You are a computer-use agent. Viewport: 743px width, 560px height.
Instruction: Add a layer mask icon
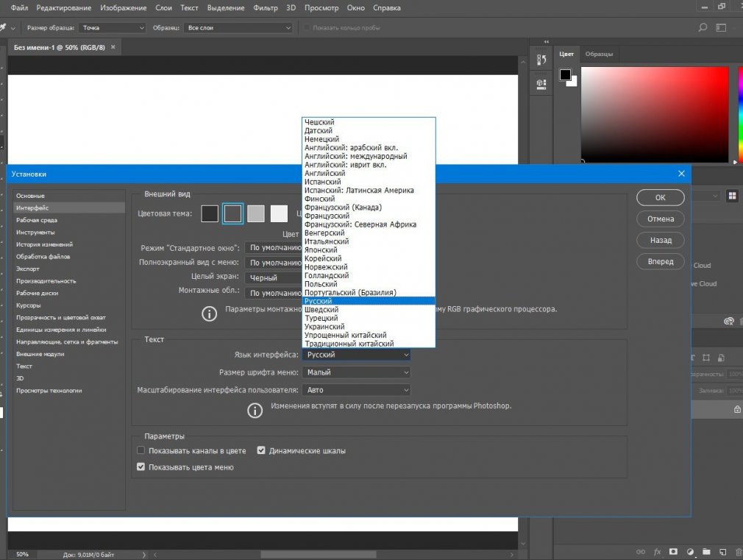(673, 552)
